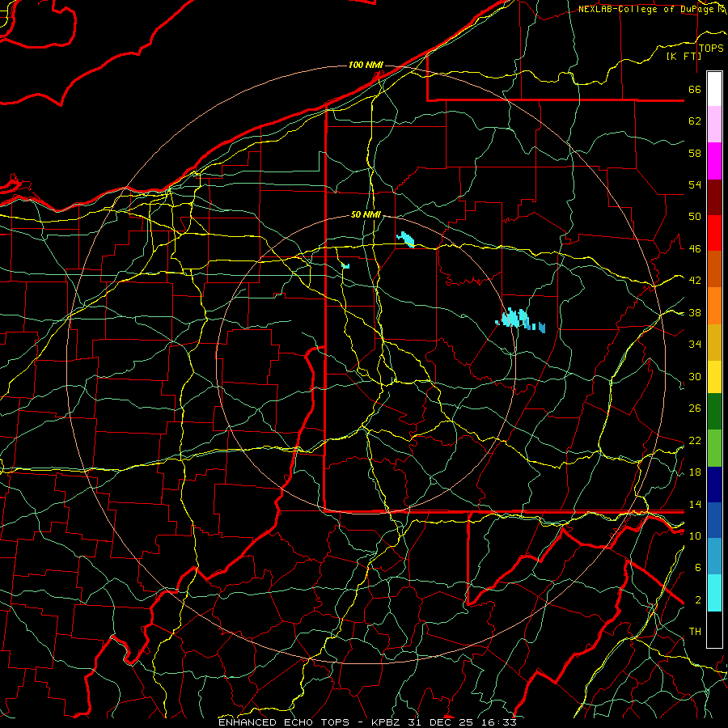Click the '2' legend value
Image resolution: width=728 pixels, height=728 pixels.
tap(697, 600)
